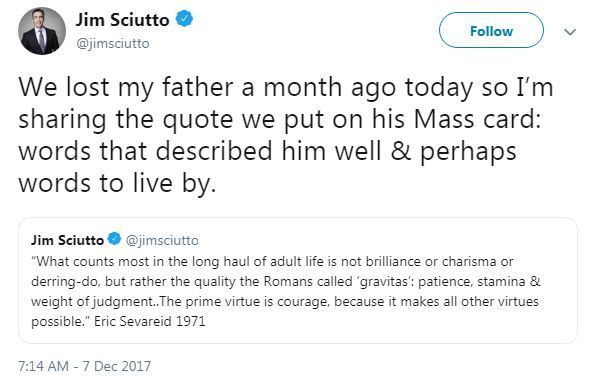
Task: Click the @jimsciutto handle in the quoted tweet
Action: click(162, 240)
